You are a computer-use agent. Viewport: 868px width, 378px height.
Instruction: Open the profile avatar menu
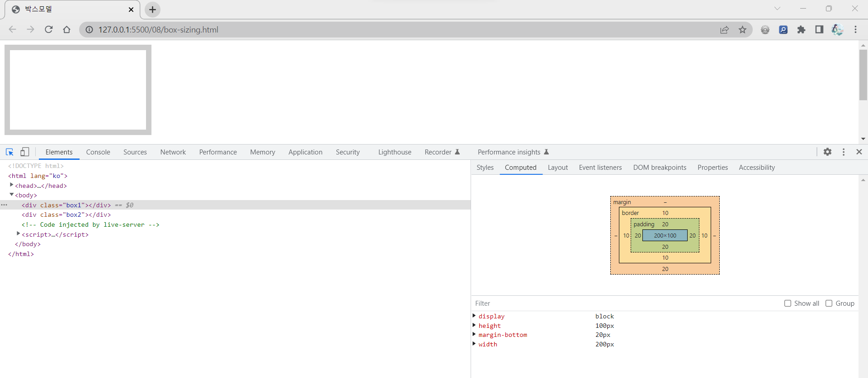tap(837, 29)
